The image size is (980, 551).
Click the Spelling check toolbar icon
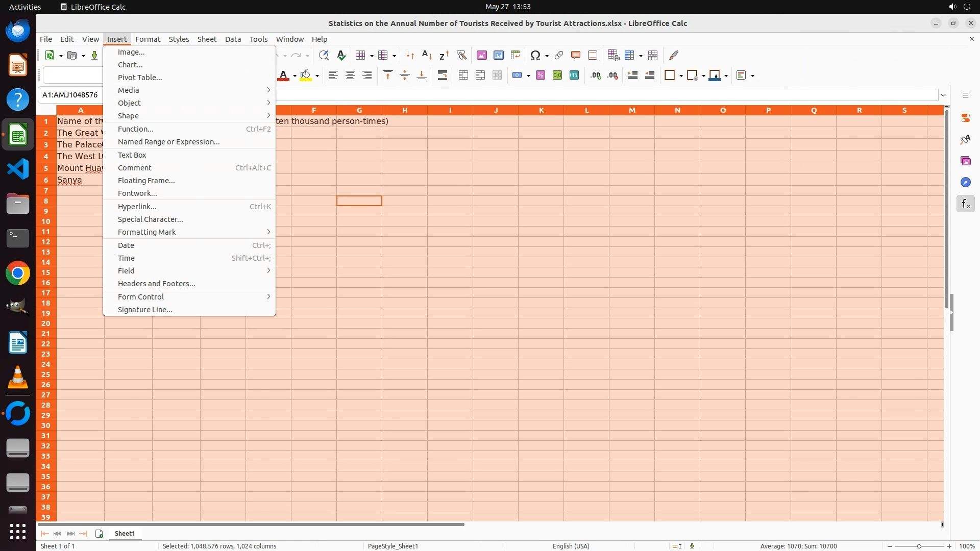click(341, 55)
